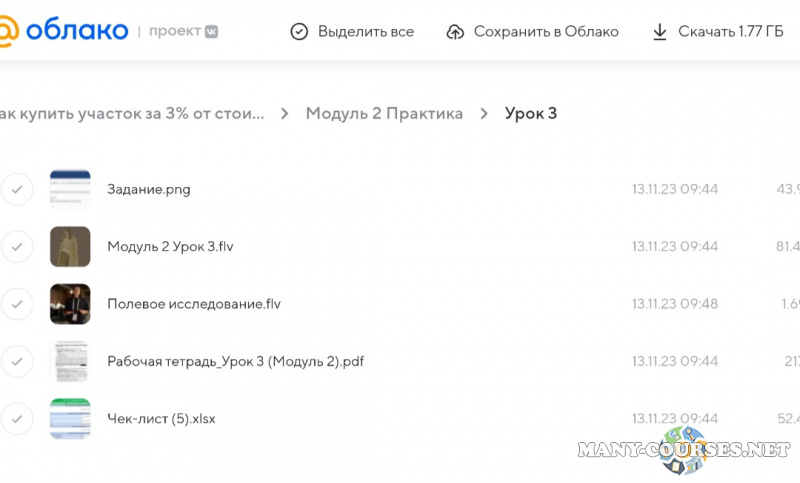Click the cloud upload icon
Screen dimensions: 800x483
pos(455,32)
